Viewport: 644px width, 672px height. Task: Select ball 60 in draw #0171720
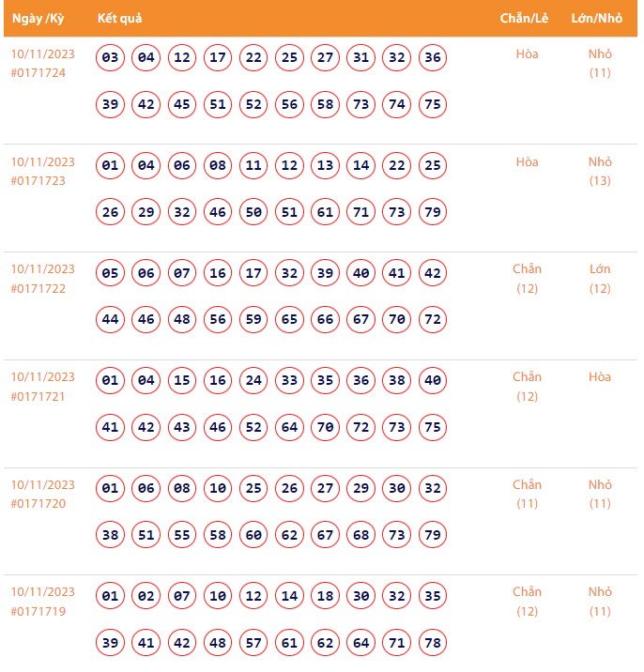coord(253,536)
